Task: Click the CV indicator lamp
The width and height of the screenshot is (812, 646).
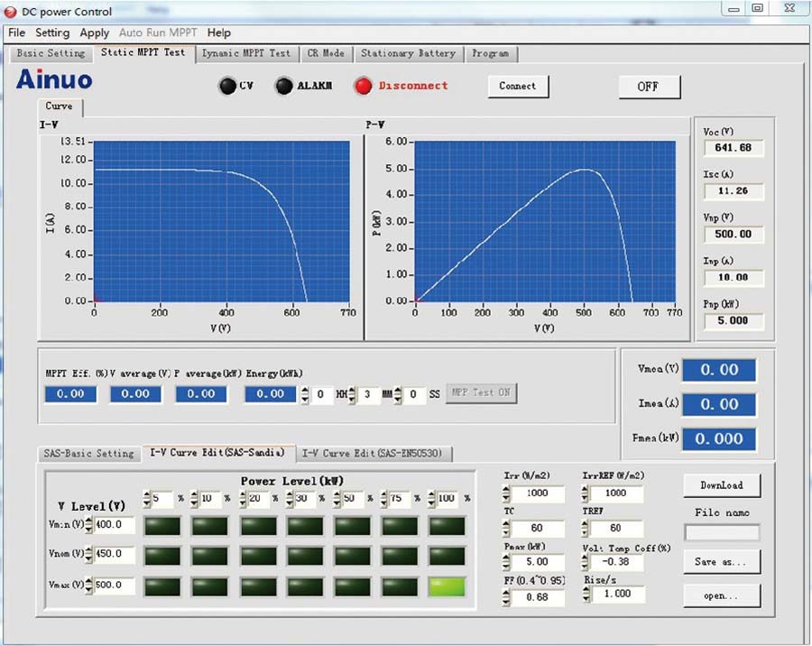Action: tap(228, 86)
